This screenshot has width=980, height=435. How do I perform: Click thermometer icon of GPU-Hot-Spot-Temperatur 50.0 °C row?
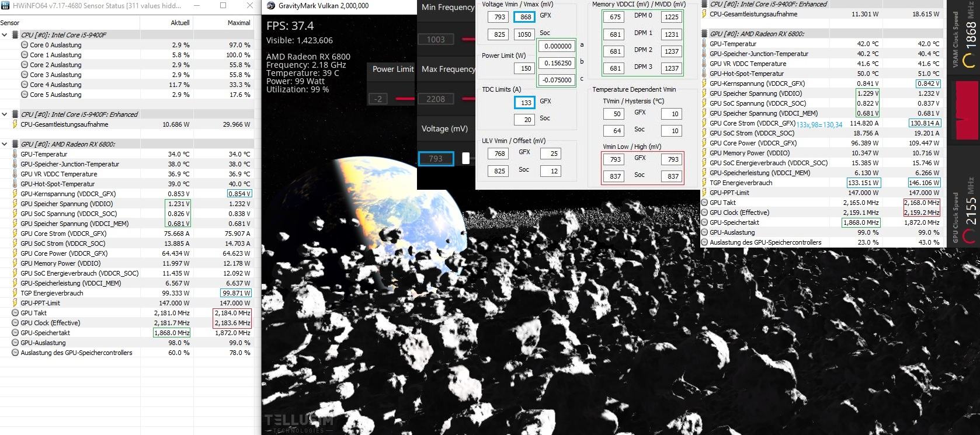[704, 74]
